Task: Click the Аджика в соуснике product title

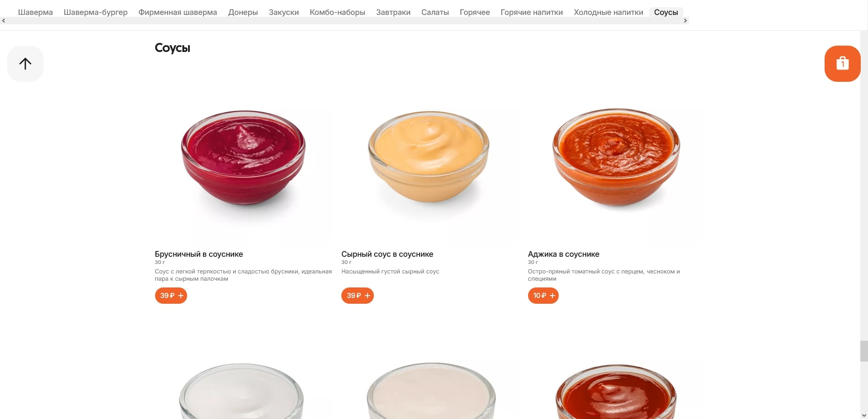Action: coord(563,254)
